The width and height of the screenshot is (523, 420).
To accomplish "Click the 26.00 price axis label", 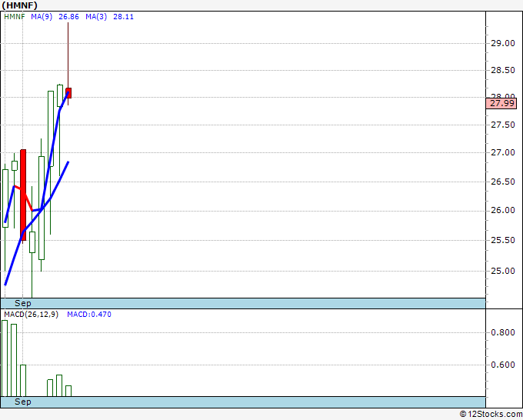I will 503,211.
